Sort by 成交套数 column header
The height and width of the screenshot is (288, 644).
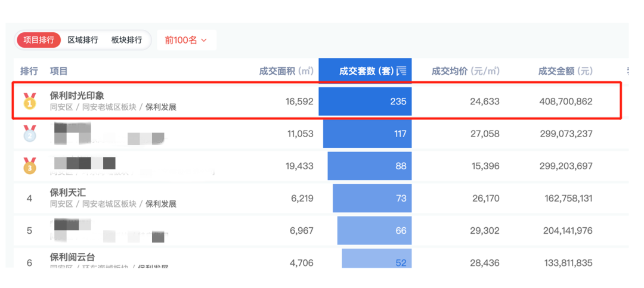tap(366, 71)
